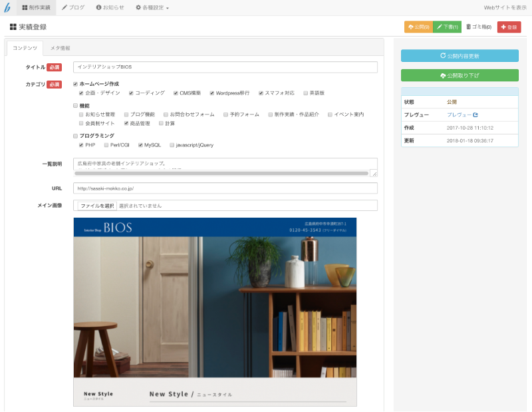The image size is (532, 412).
Task: Enable the 英語版 checkbox
Action: click(306, 93)
